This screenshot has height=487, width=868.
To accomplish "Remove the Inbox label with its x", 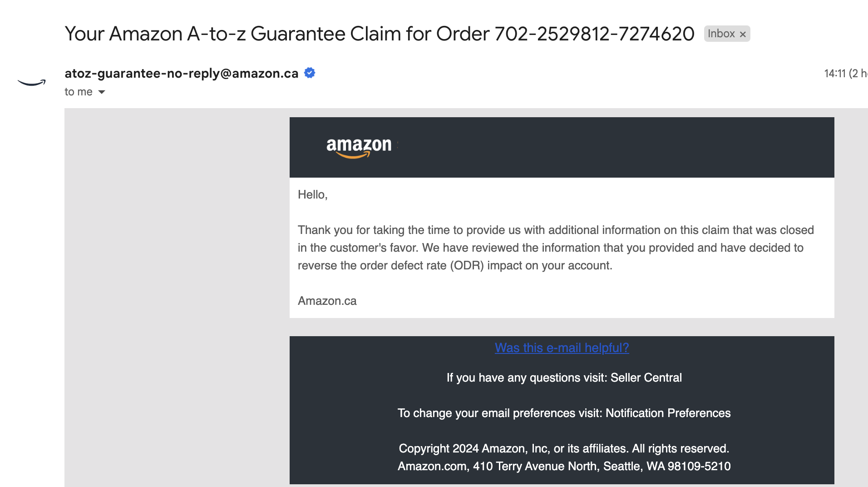I will click(743, 34).
